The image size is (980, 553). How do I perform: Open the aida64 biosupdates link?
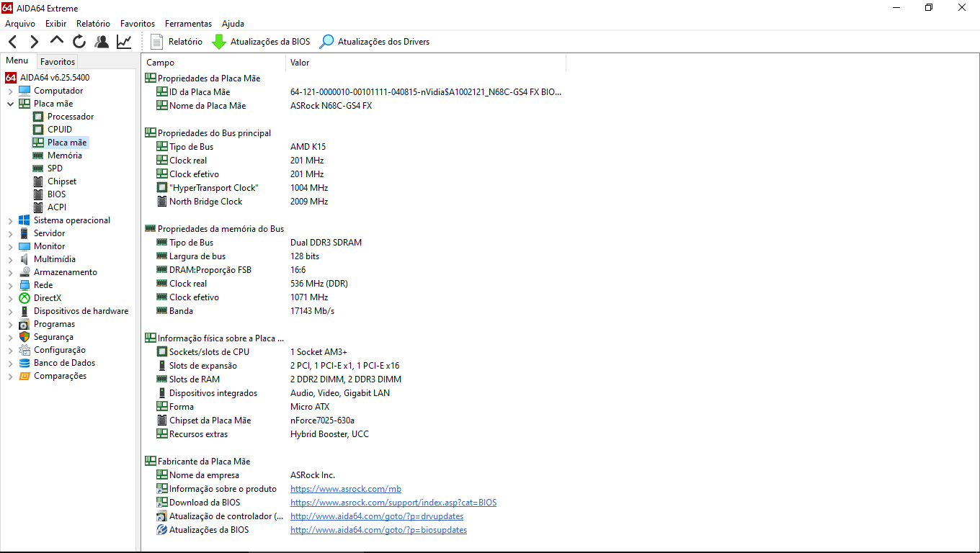pos(378,530)
